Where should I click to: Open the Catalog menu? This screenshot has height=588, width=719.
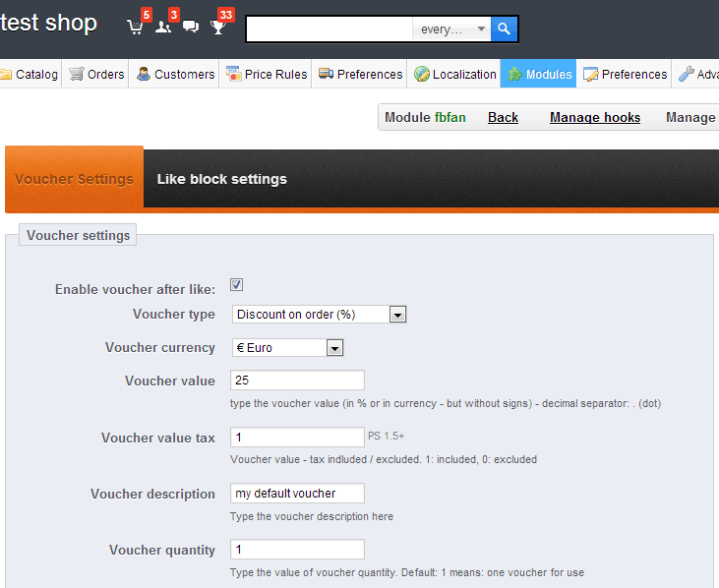point(30,74)
